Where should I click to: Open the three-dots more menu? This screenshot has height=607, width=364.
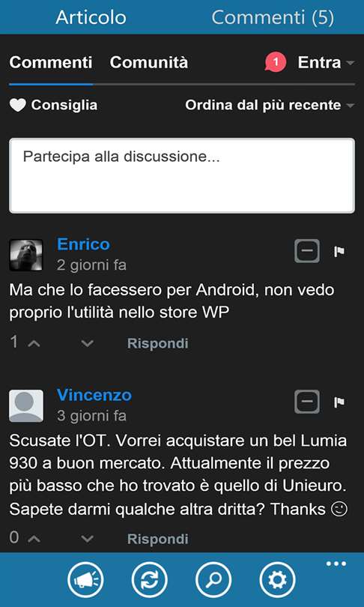[336, 564]
